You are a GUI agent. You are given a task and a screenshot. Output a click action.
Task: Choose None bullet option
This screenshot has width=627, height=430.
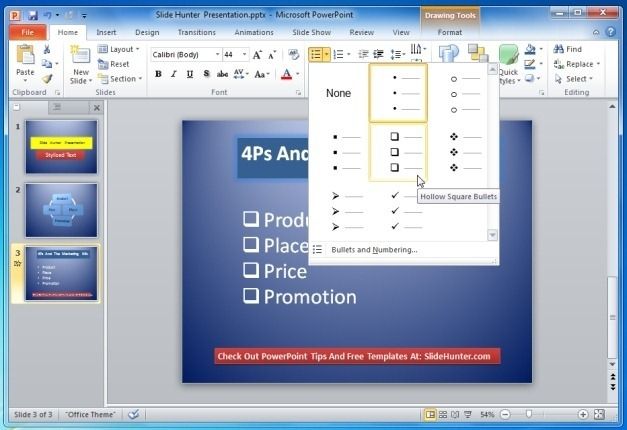point(338,93)
